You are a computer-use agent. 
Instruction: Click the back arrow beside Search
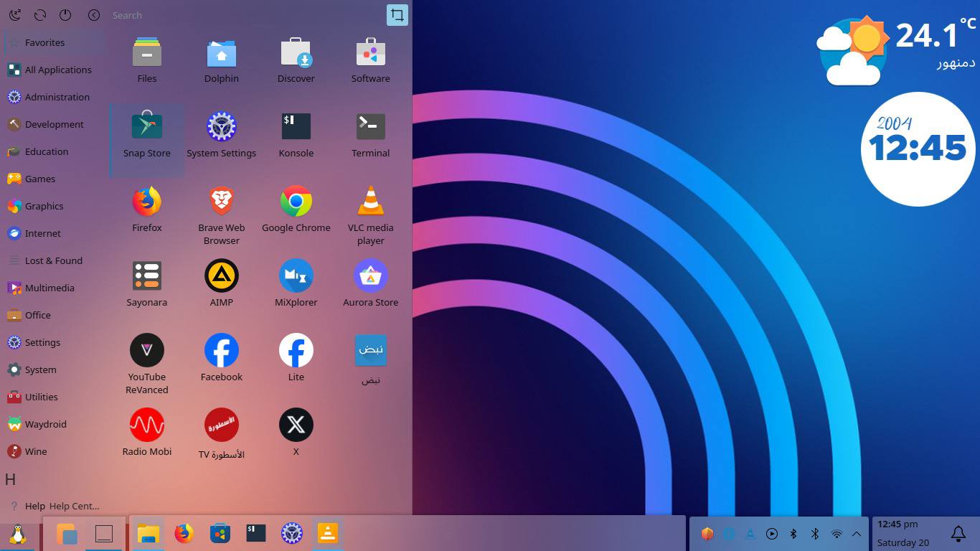(x=94, y=15)
